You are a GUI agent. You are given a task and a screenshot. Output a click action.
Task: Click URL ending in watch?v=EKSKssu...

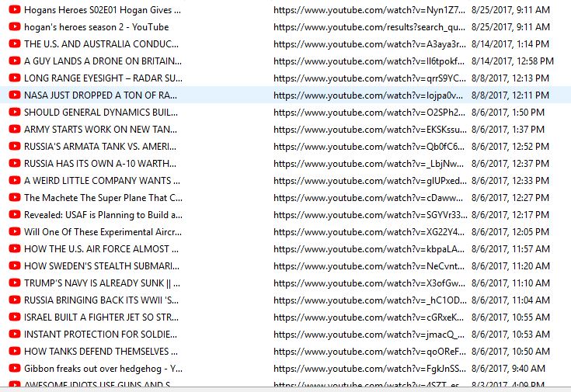(370, 130)
